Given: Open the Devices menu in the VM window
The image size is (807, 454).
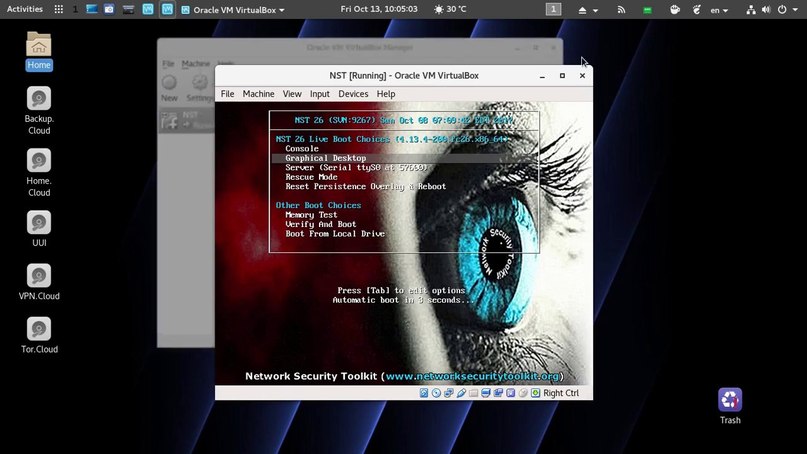Looking at the screenshot, I should tap(353, 94).
